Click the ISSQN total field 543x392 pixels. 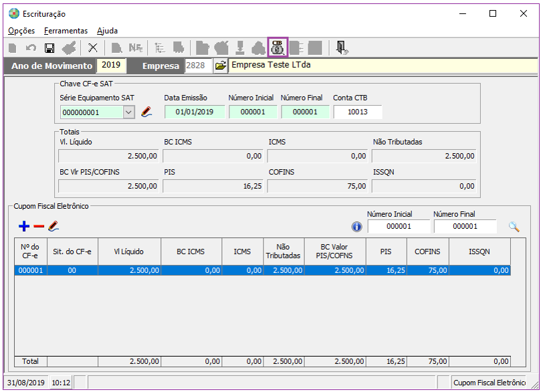(x=424, y=186)
